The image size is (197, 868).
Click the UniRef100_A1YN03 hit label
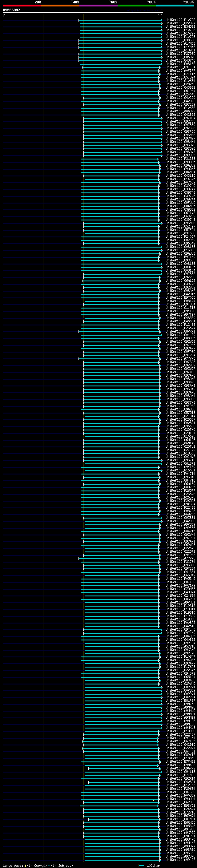point(180,43)
